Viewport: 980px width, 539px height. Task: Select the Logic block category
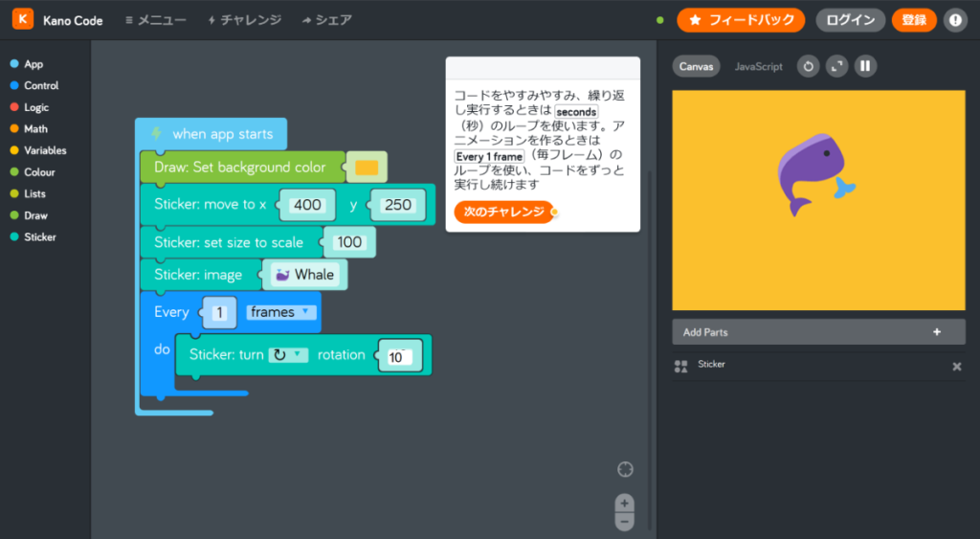(30, 107)
